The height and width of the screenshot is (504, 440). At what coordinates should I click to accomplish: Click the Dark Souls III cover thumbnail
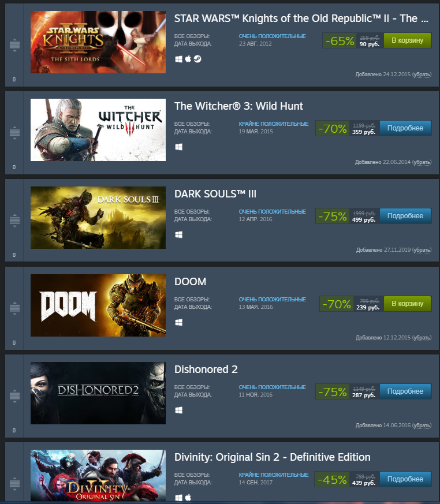(98, 218)
